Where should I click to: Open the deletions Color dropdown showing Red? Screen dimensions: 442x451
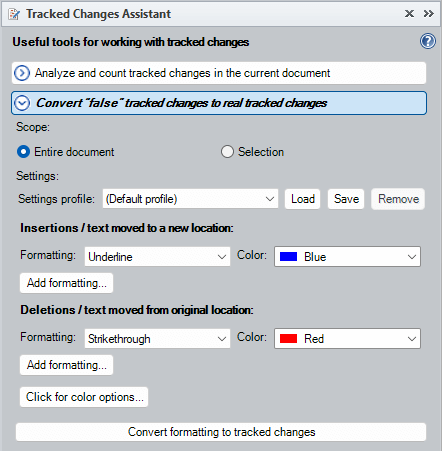click(347, 339)
